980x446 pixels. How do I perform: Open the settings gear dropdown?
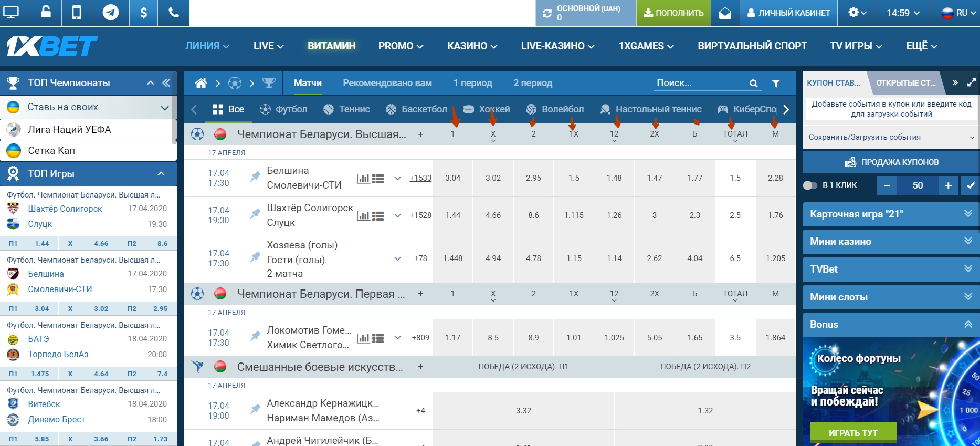(857, 13)
